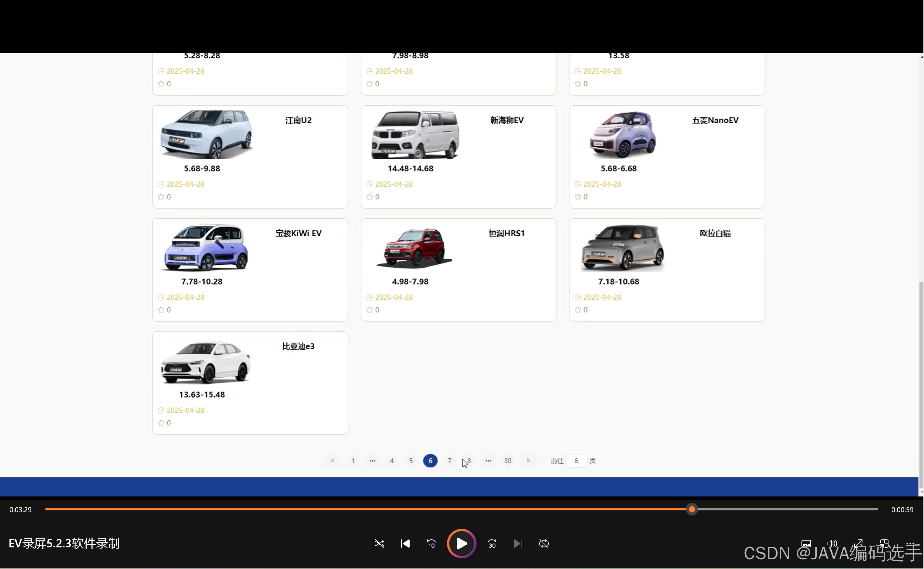Go to the last page, 30
The width and height of the screenshot is (924, 569).
(x=508, y=461)
